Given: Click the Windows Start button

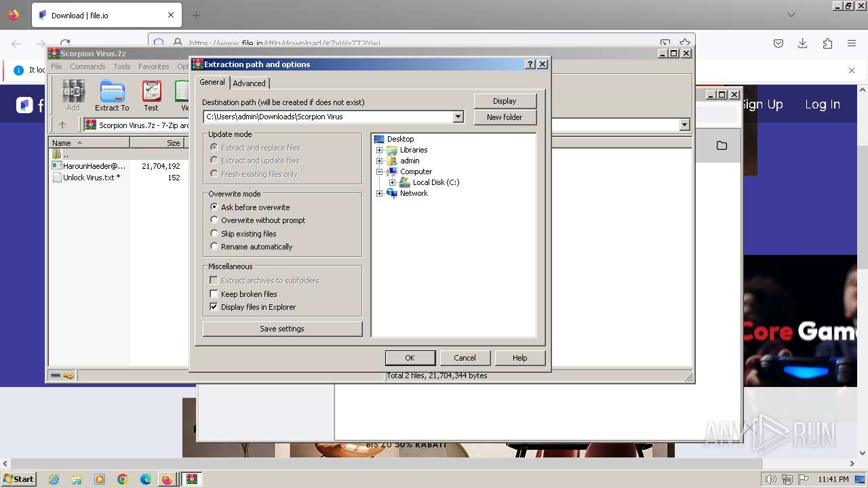Looking at the screenshot, I should click(18, 479).
